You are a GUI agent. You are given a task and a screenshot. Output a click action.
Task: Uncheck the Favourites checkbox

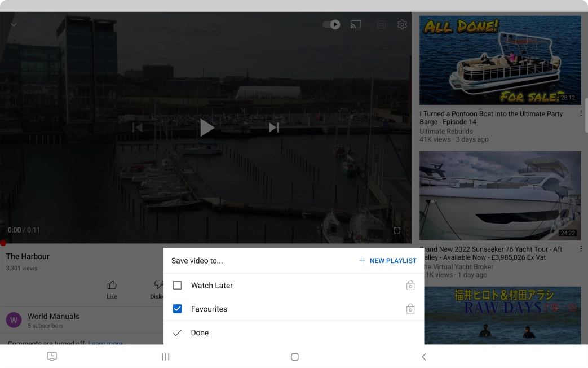tap(178, 309)
